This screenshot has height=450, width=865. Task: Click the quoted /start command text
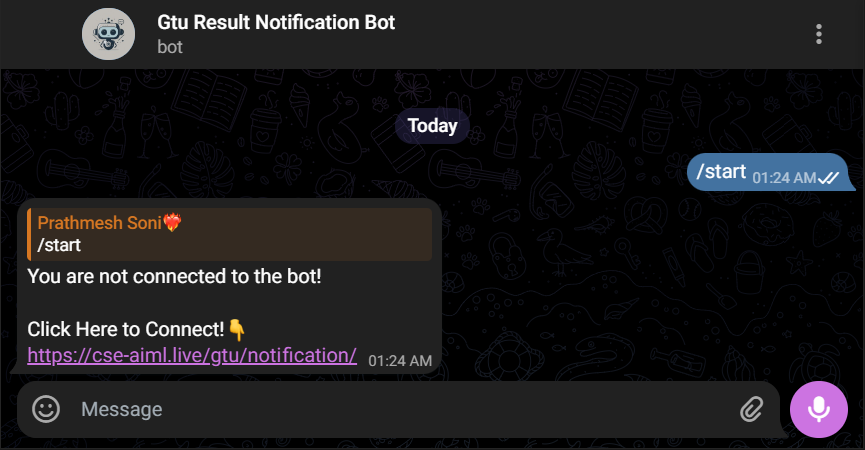pos(59,245)
